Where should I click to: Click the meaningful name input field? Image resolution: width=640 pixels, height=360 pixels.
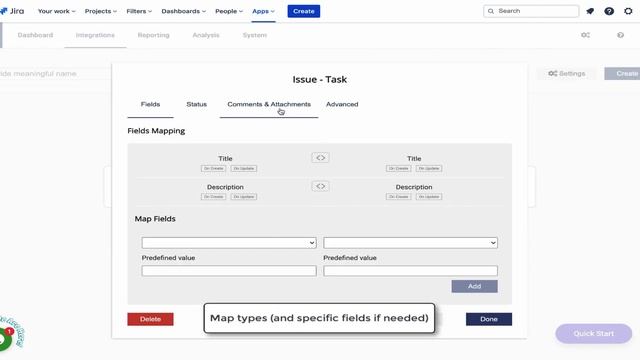pyautogui.click(x=55, y=73)
